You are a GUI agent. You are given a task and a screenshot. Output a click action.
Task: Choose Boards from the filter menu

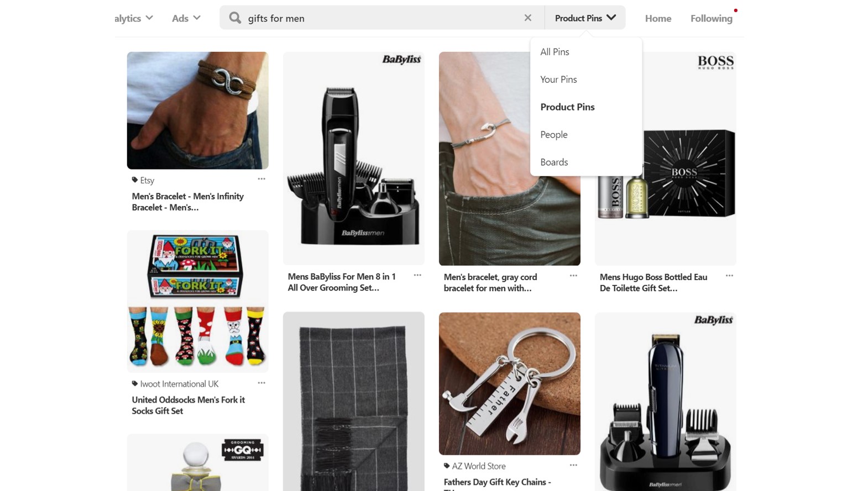554,162
